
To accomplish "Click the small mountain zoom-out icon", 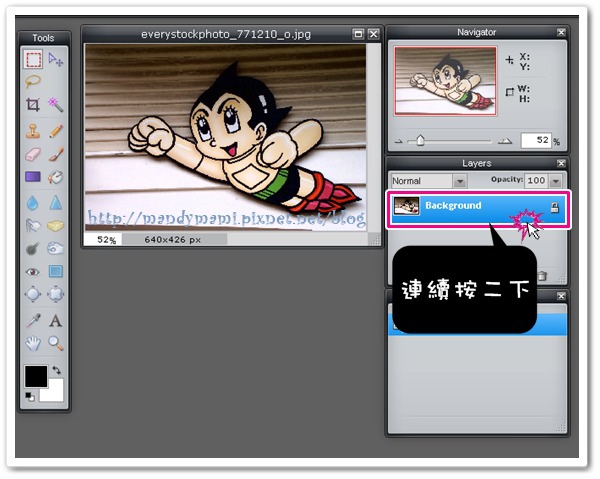I will pyautogui.click(x=398, y=141).
